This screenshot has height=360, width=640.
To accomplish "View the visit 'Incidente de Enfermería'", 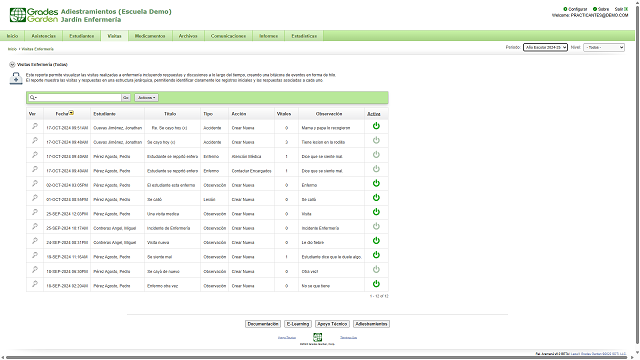I will (35, 227).
